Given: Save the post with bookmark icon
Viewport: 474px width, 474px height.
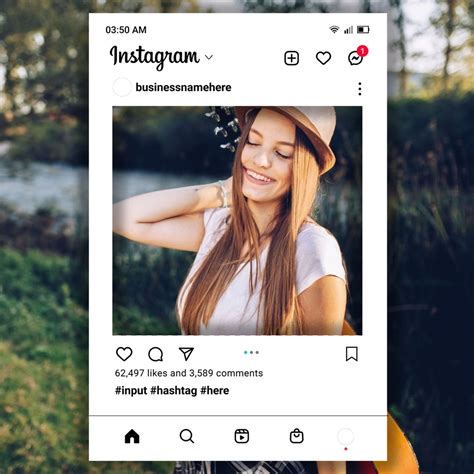Looking at the screenshot, I should [352, 354].
